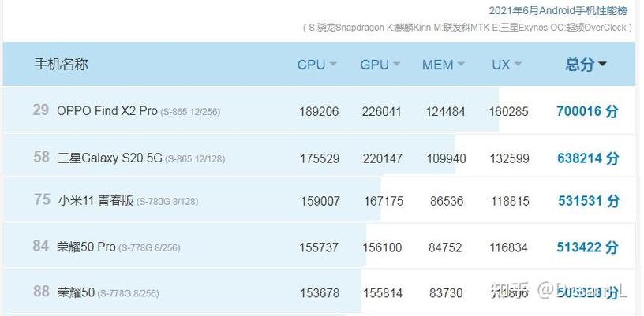This screenshot has width=644, height=316.
Task: Click GPU score 220147
Action: coord(382,158)
